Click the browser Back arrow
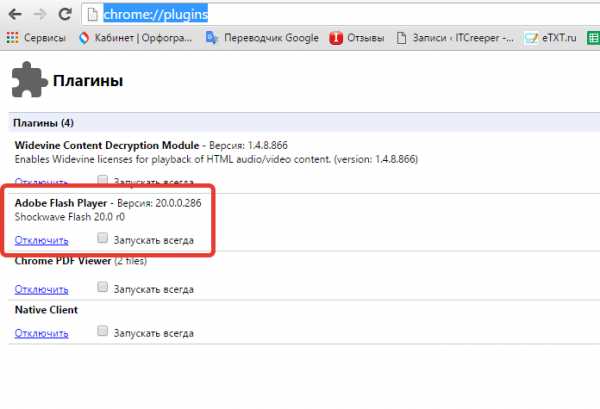Viewport: 600px width, 409px height. 15,15
